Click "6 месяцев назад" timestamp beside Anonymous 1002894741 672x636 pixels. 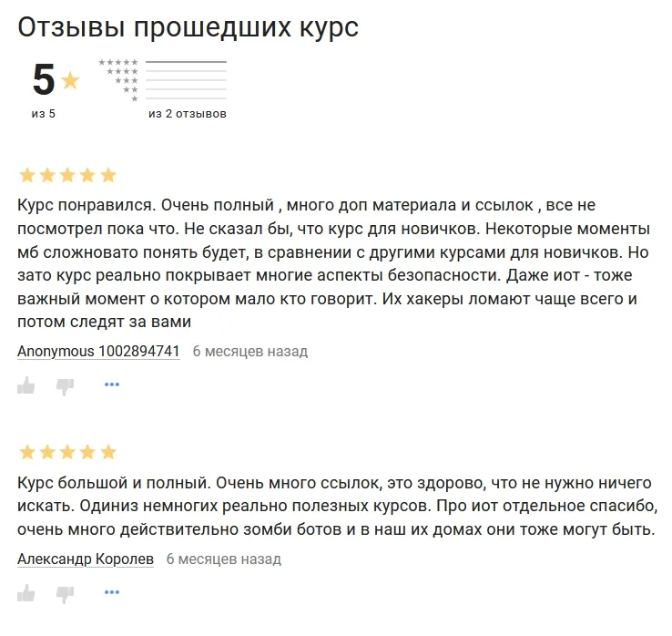pos(250,351)
